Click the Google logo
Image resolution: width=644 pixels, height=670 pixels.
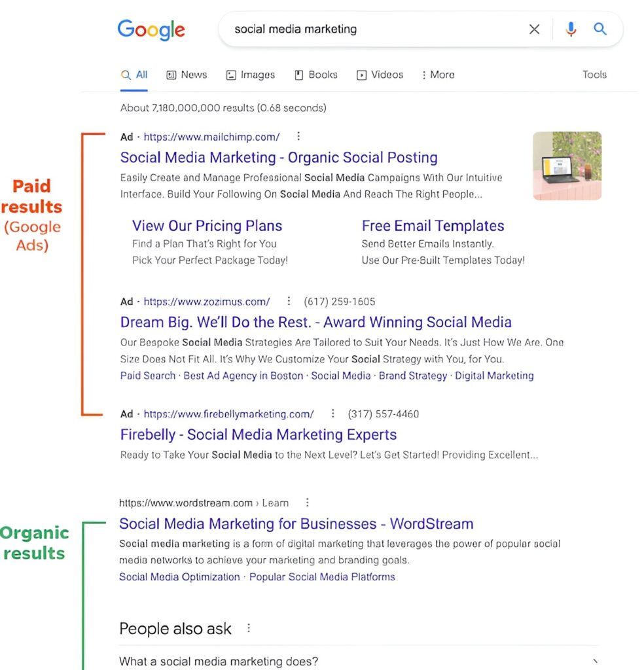pyautogui.click(x=151, y=29)
